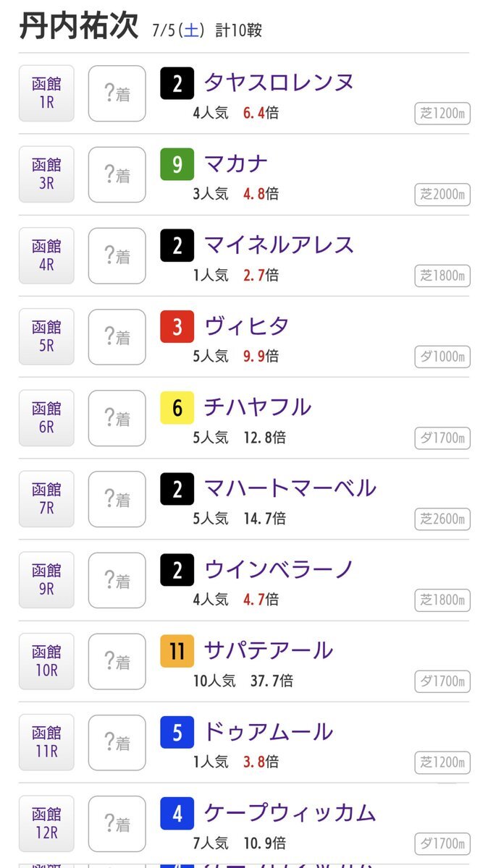Click the green number 9 badge for マカナ
Screen dimensions: 488x868
pyautogui.click(x=177, y=166)
